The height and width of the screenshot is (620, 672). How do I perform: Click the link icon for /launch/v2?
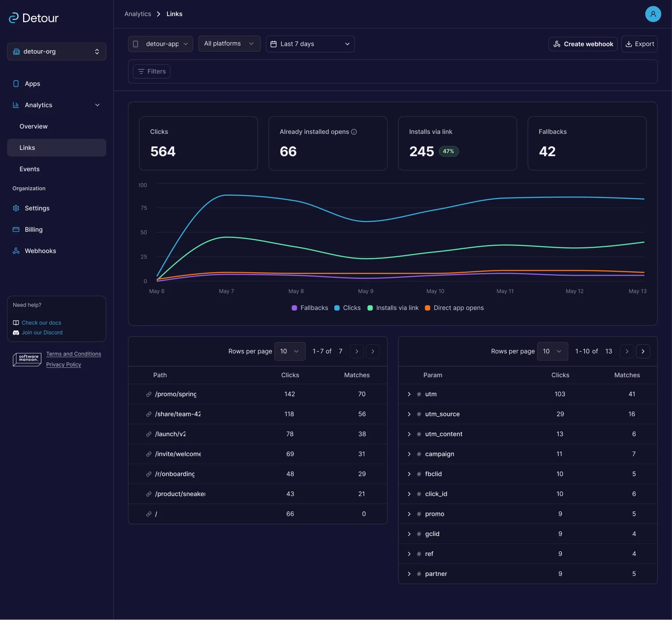(x=149, y=434)
